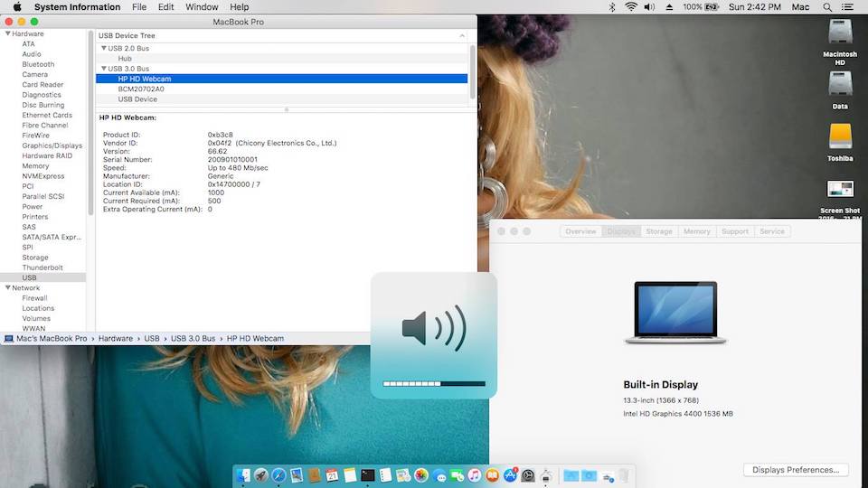Click the sidebar vertical scrollbar
868x488 pixels.
point(90,125)
